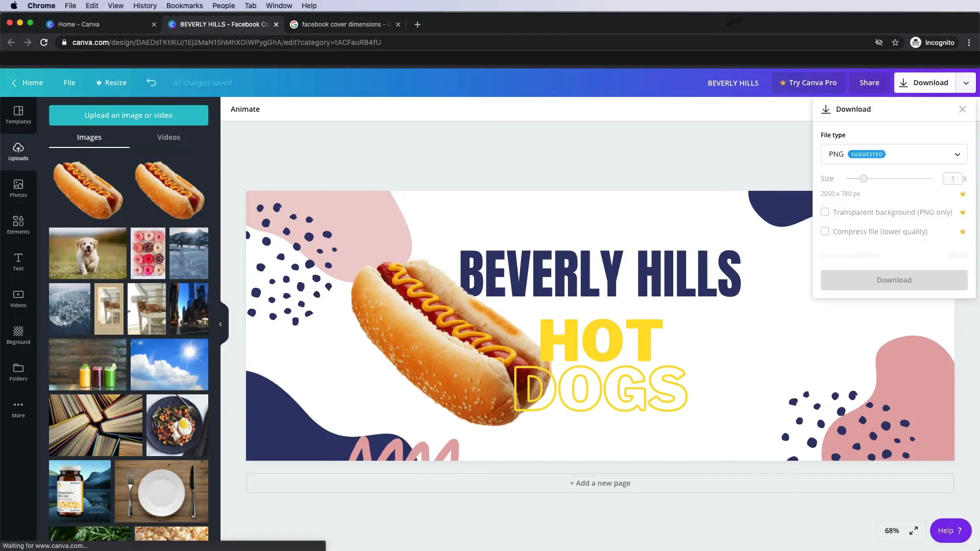Click the Incognito profile icon

coord(916,42)
